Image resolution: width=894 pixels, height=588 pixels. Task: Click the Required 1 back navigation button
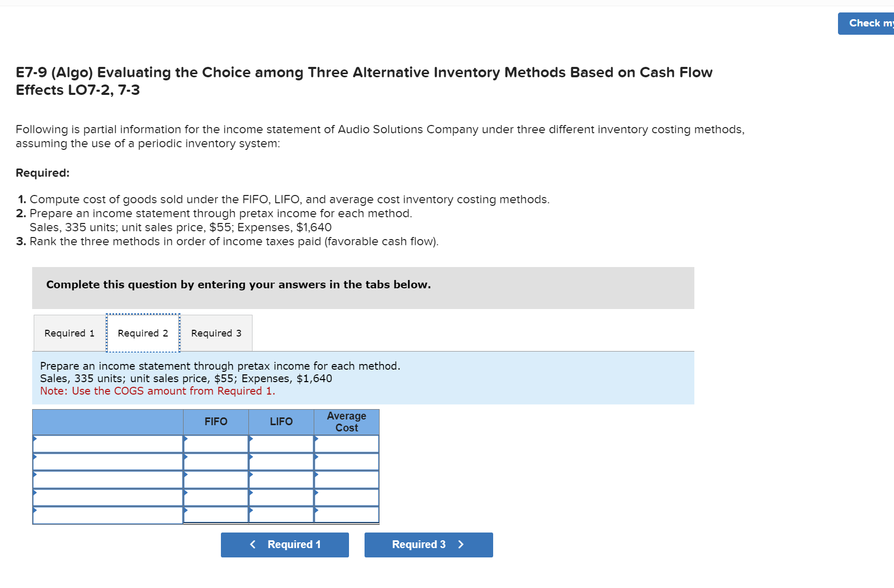click(x=285, y=544)
